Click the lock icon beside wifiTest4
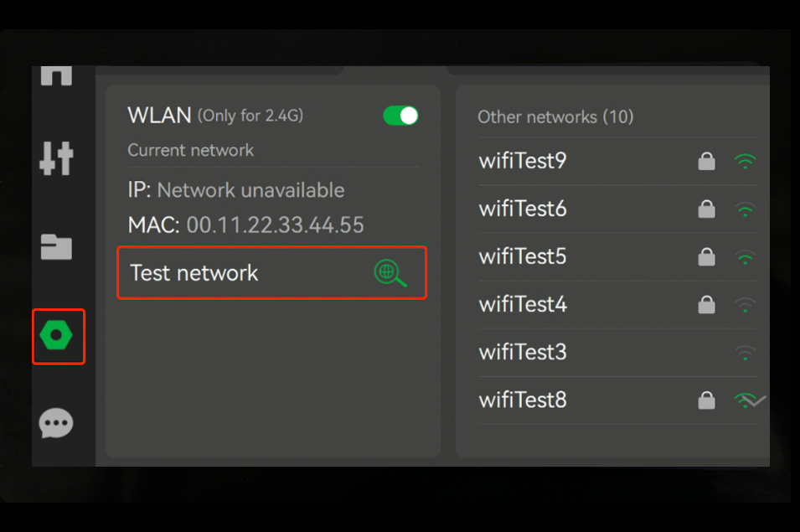800x532 pixels. point(707,305)
